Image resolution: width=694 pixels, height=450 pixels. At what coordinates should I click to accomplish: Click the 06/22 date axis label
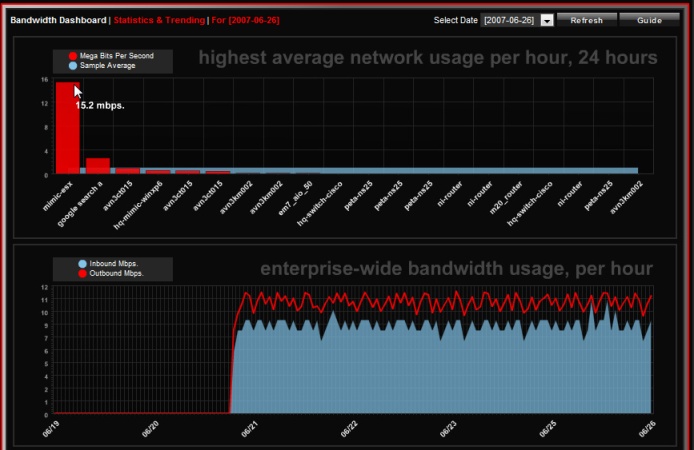[x=349, y=429]
